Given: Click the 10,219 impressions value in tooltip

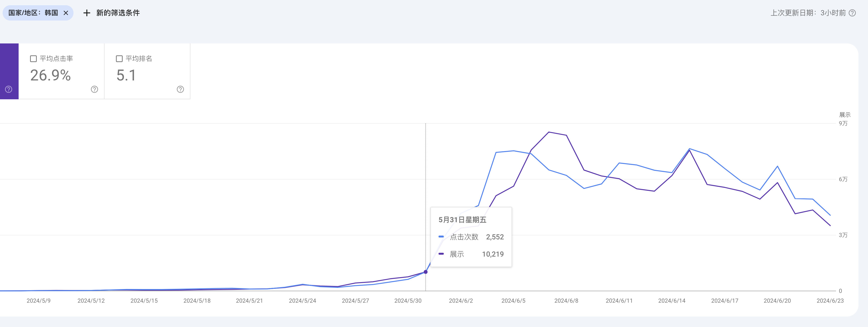Looking at the screenshot, I should pos(493,254).
